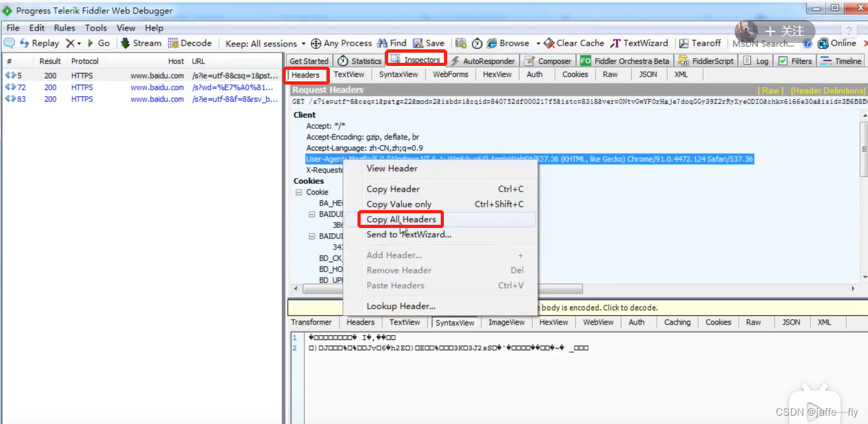Click the Online status indicator

pyautogui.click(x=837, y=43)
